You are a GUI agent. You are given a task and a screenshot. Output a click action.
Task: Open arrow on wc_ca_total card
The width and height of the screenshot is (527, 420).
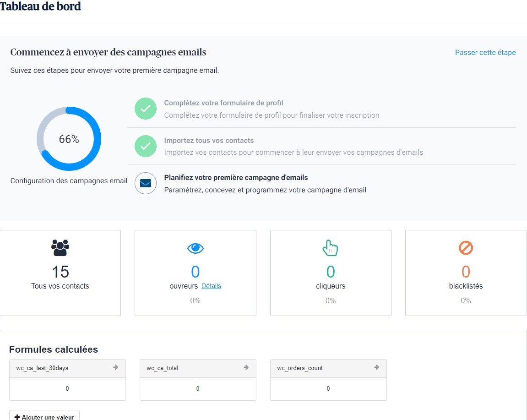246,367
